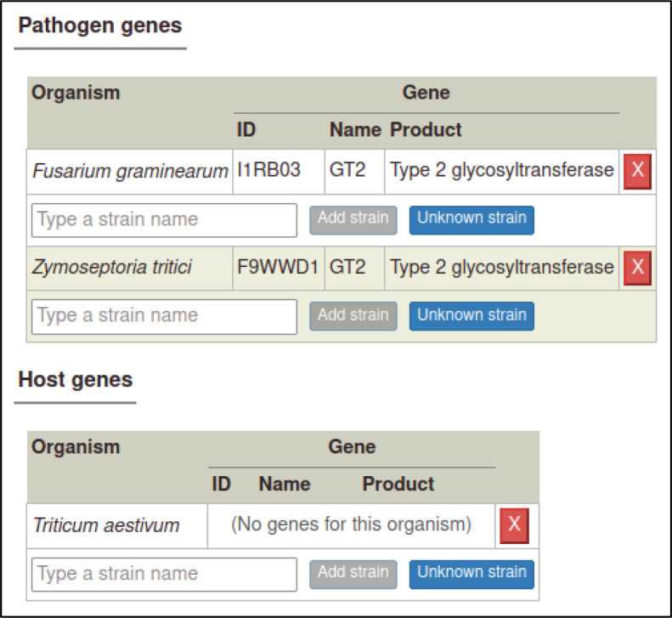Viewport: 672px width, 618px height.
Task: Click the strain name input below Zymoseptoria tritici
Action: (164, 316)
